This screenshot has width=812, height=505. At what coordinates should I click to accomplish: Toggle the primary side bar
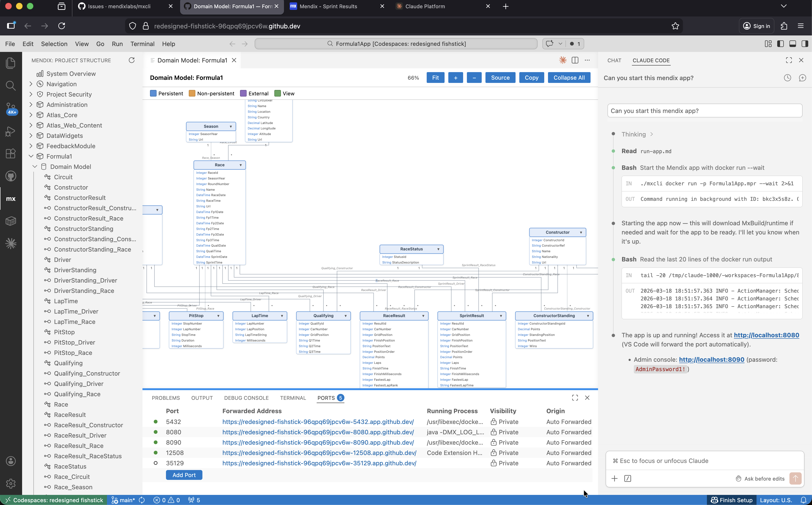[780, 44]
